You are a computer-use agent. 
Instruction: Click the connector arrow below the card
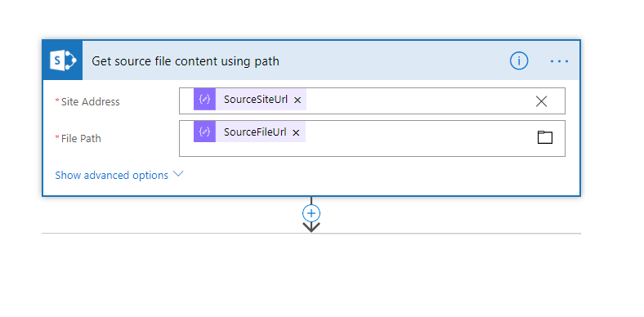coord(311,226)
